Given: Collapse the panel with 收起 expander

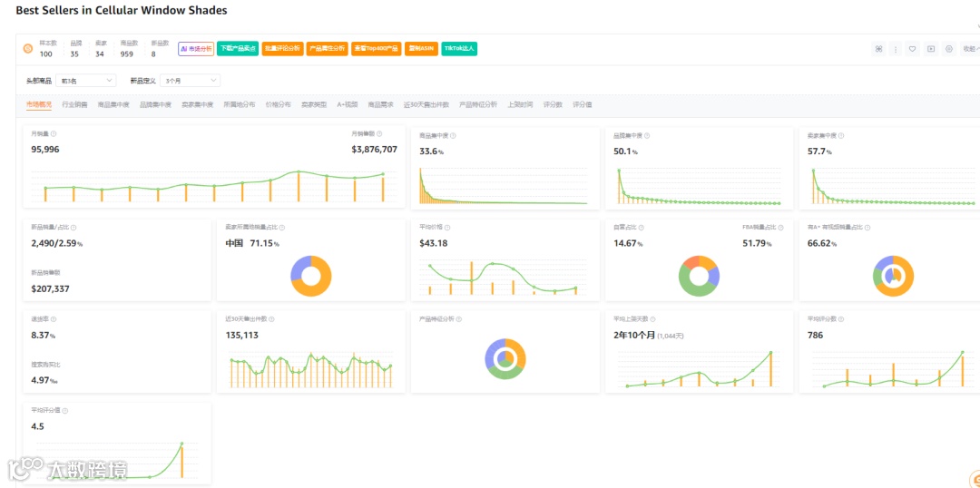Looking at the screenshot, I should [x=971, y=49].
